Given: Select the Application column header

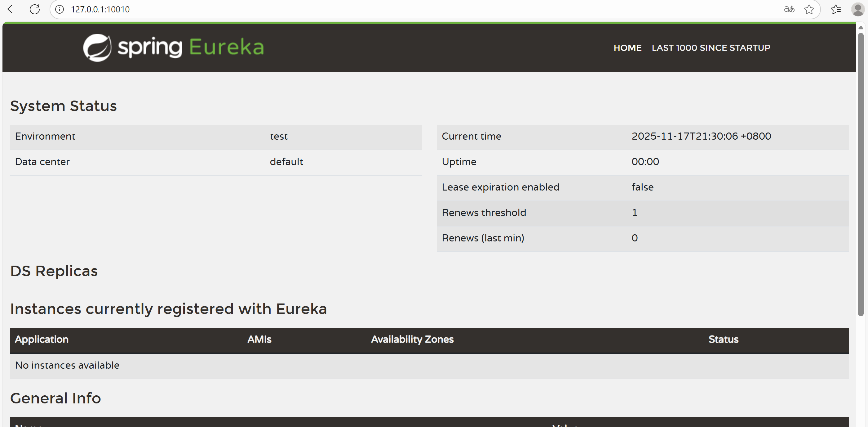Looking at the screenshot, I should (42, 339).
